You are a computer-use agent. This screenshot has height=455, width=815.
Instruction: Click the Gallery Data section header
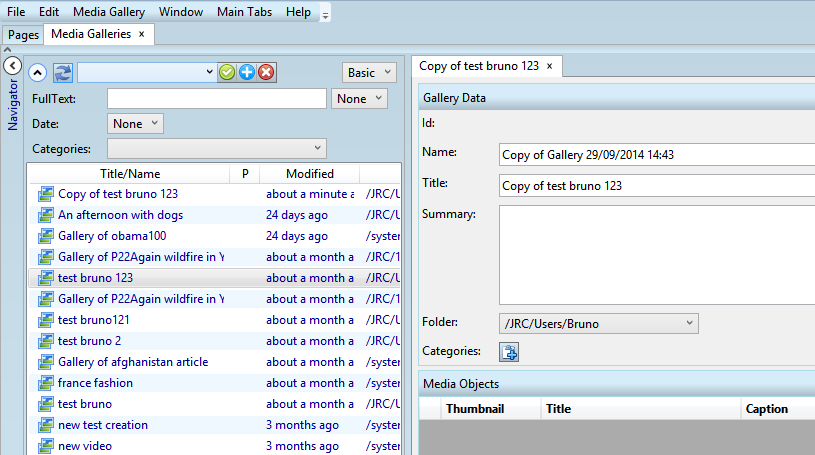(617, 98)
